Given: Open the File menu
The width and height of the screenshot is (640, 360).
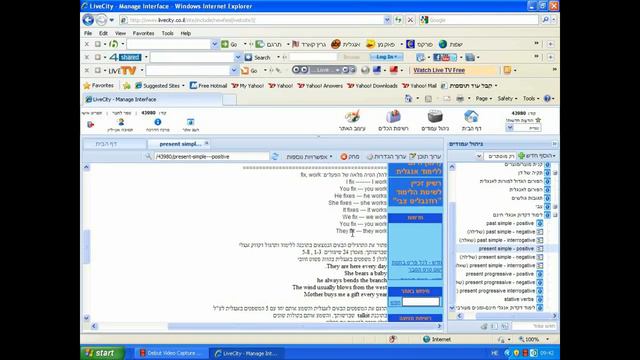Looking at the screenshot, I should tap(88, 33).
